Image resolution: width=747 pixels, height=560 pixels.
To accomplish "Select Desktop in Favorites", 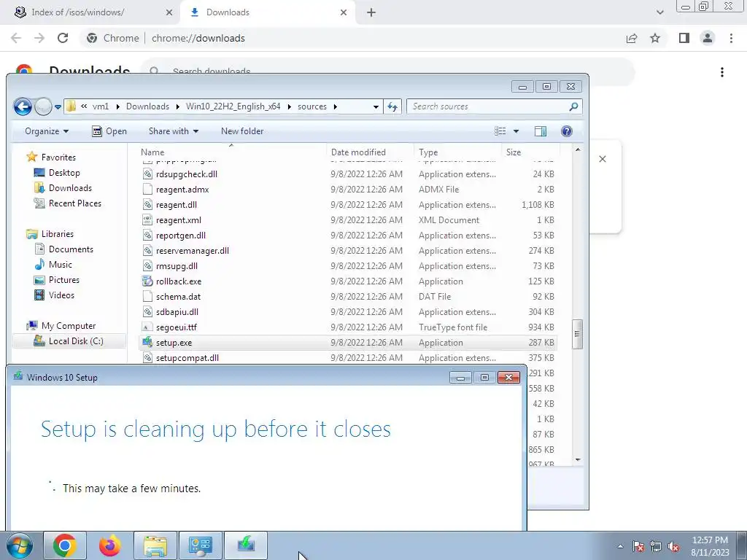I will [57, 173].
